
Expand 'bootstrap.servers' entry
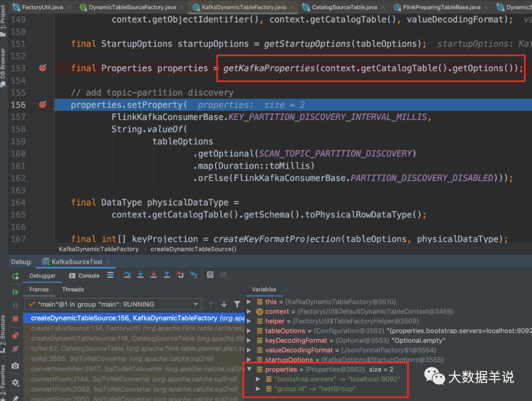pos(258,379)
